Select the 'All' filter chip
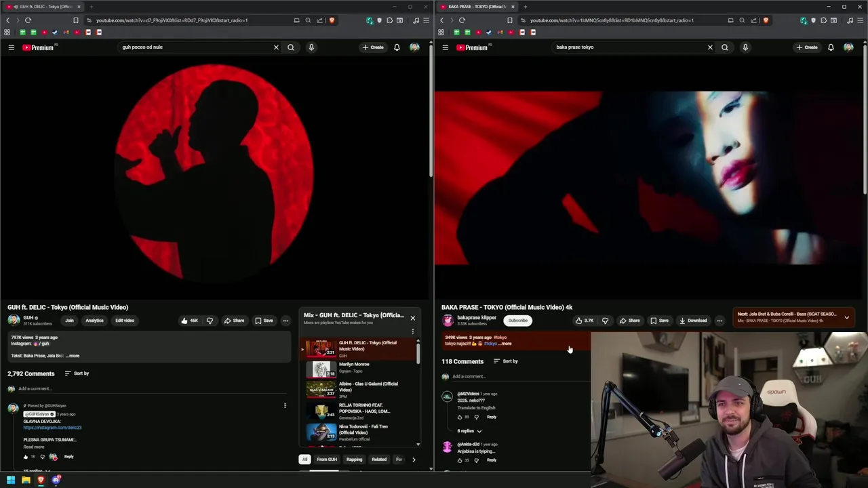 click(x=304, y=460)
